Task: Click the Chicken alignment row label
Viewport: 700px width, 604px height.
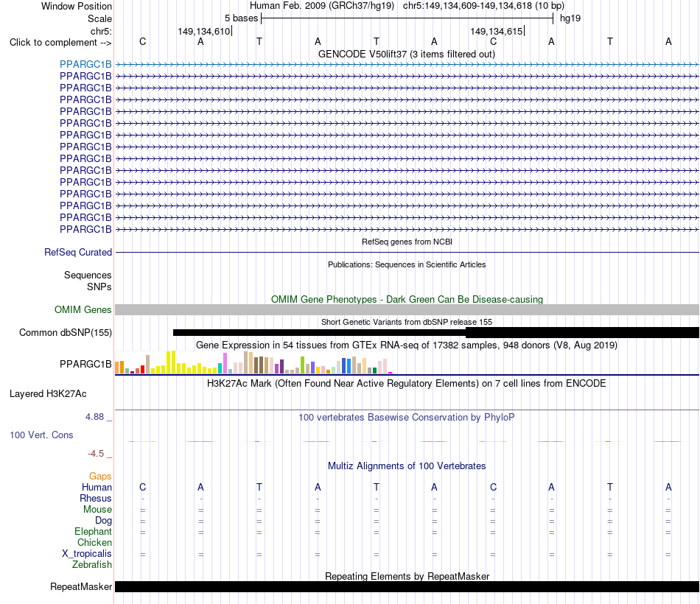Action: [x=94, y=542]
